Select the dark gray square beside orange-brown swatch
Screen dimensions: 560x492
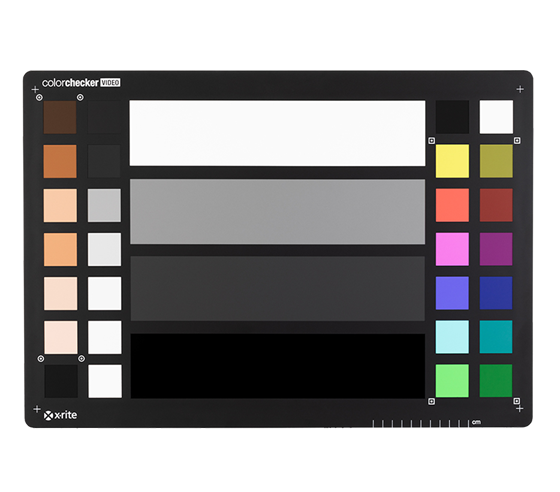[104, 161]
